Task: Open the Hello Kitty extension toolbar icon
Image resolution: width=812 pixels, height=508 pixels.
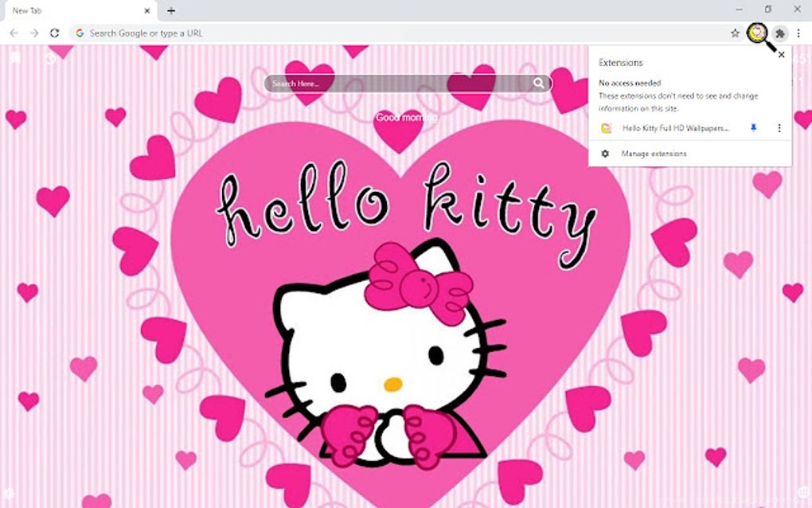Action: coord(757,33)
